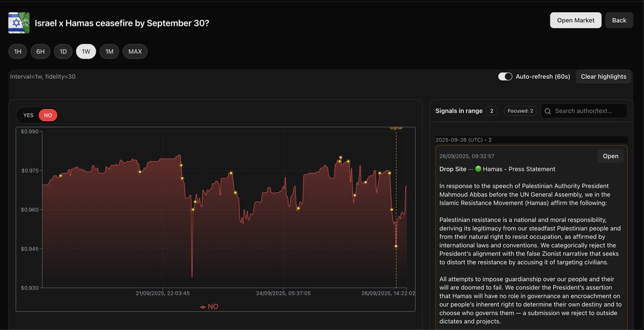Screen dimensions: 644x330
Task: Click the dashed signal marker line
Action: pos(396,209)
